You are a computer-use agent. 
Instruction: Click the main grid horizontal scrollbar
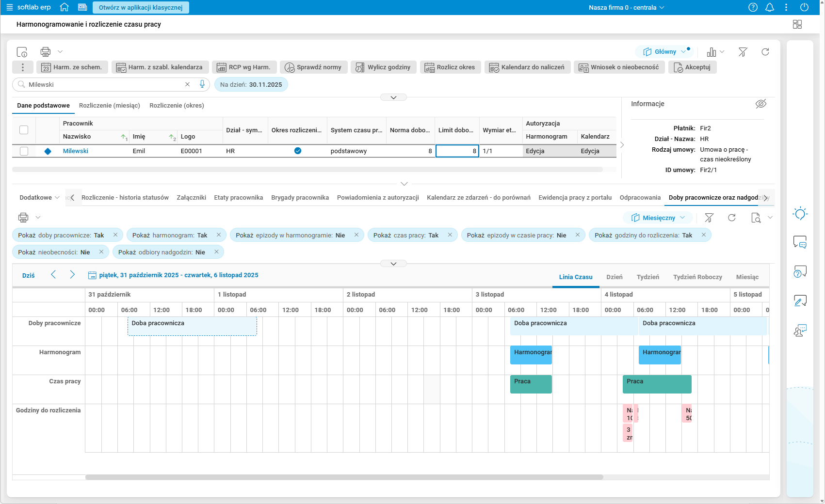point(307,170)
